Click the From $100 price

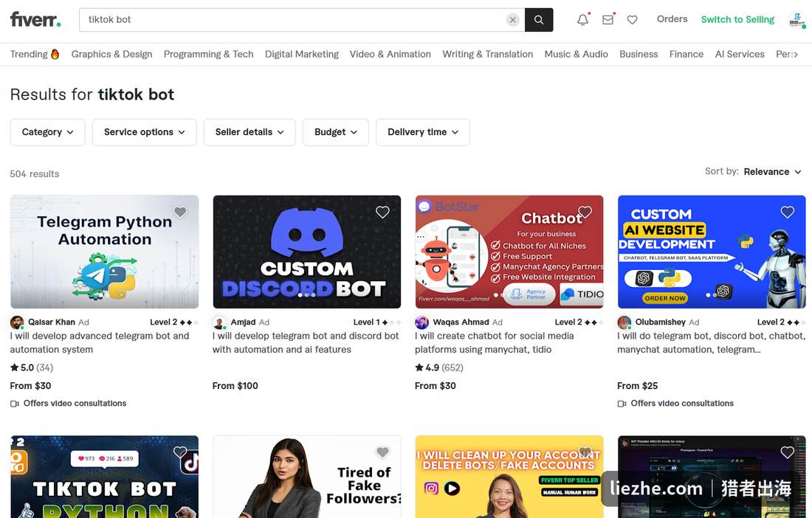tap(235, 385)
